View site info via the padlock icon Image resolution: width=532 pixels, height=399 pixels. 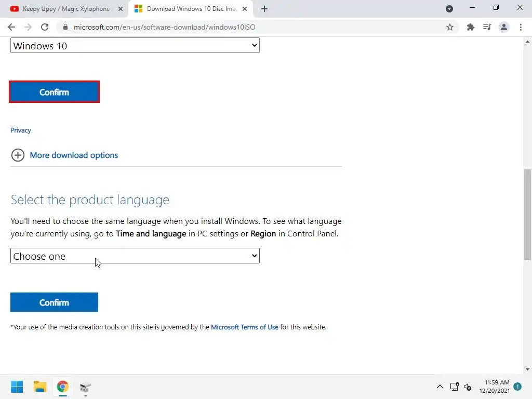pos(65,27)
